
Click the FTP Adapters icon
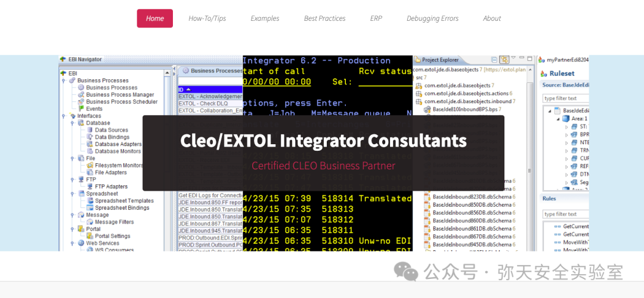[90, 187]
